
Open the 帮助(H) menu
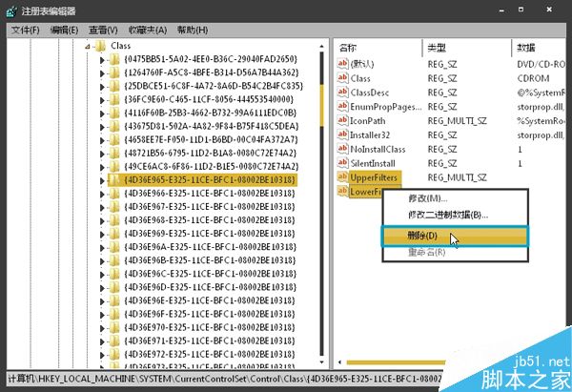click(x=193, y=30)
